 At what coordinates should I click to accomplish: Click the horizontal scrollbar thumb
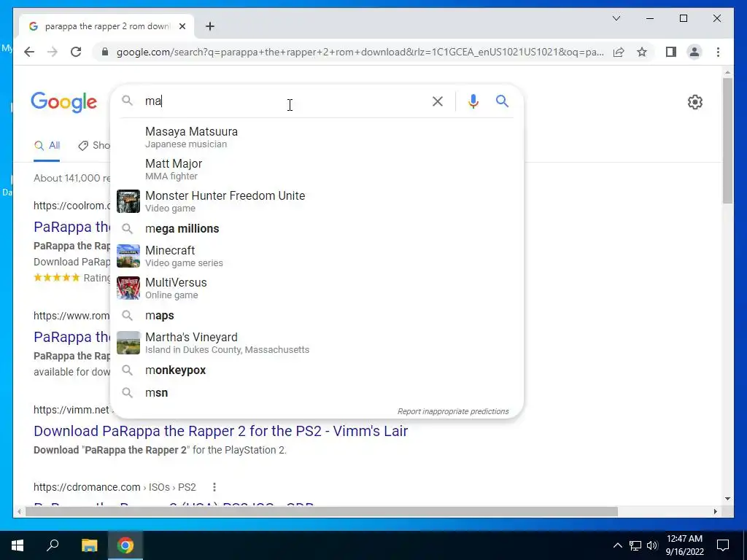coord(322,511)
